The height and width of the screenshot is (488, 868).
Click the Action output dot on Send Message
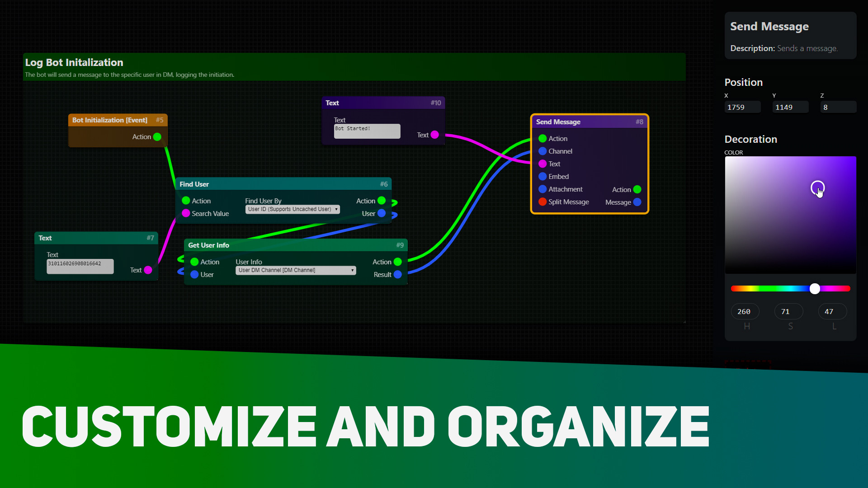(638, 189)
